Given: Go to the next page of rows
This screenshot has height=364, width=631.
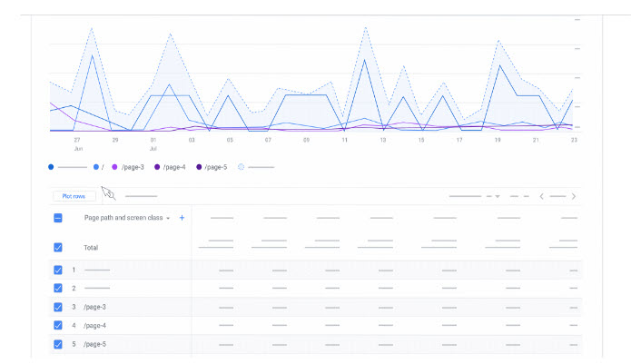Looking at the screenshot, I should pos(574,196).
